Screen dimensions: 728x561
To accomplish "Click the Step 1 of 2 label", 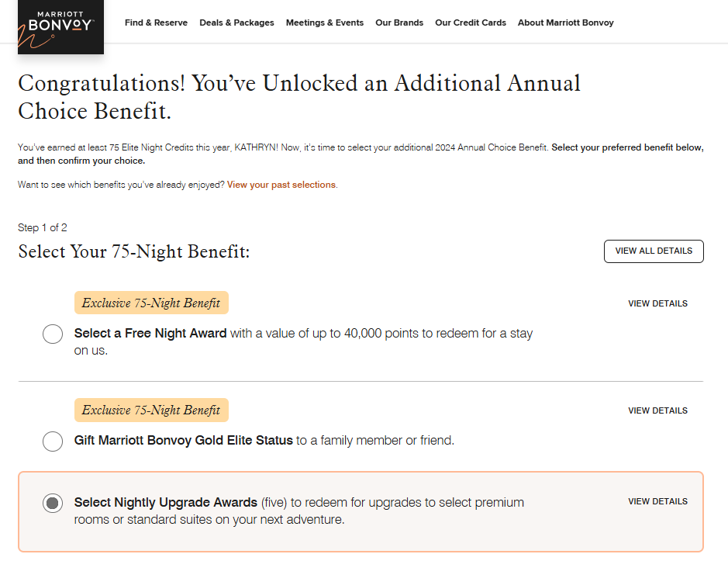I will point(42,227).
